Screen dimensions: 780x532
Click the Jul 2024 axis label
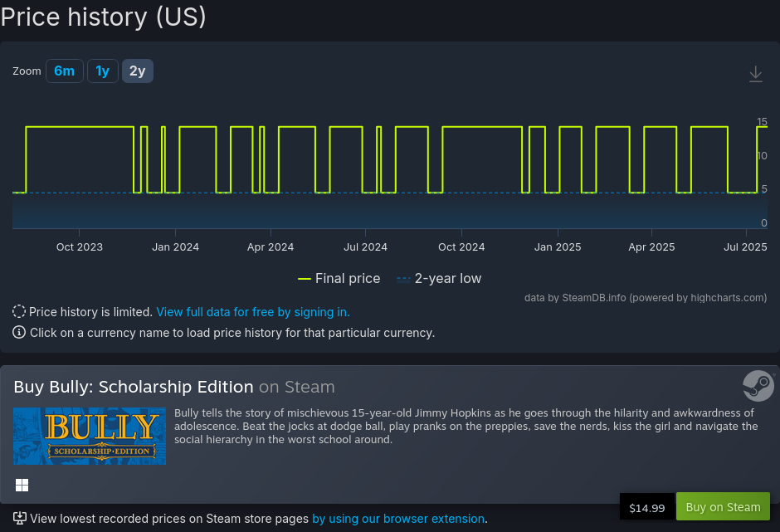366,246
